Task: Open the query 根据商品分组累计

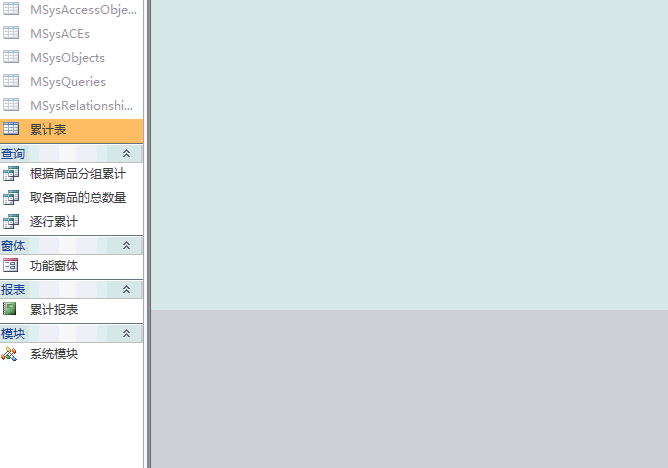Action: [x=78, y=174]
